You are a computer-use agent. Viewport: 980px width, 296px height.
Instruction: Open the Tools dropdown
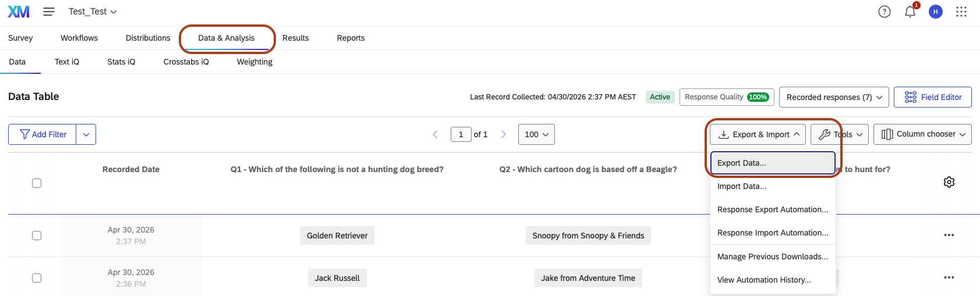pyautogui.click(x=840, y=134)
